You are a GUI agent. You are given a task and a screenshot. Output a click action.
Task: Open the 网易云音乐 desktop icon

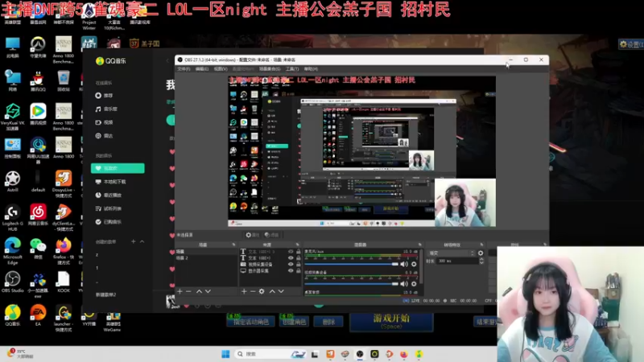(38, 215)
